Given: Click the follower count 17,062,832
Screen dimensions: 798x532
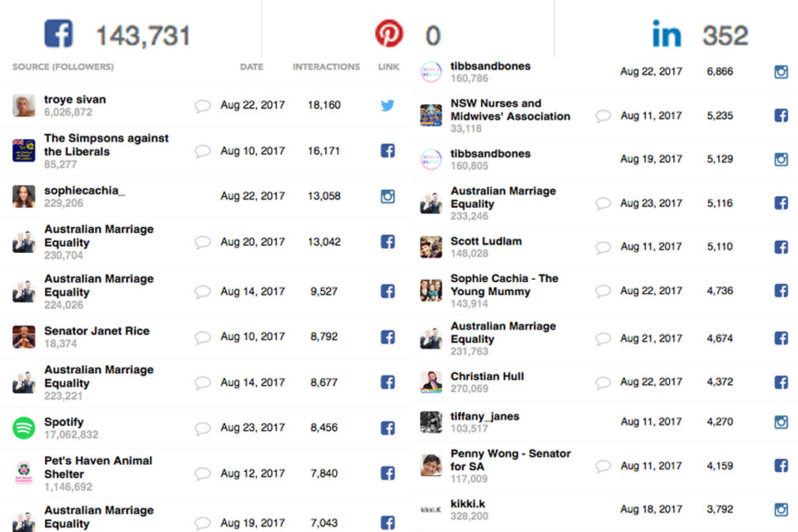Looking at the screenshot, I should [x=71, y=435].
